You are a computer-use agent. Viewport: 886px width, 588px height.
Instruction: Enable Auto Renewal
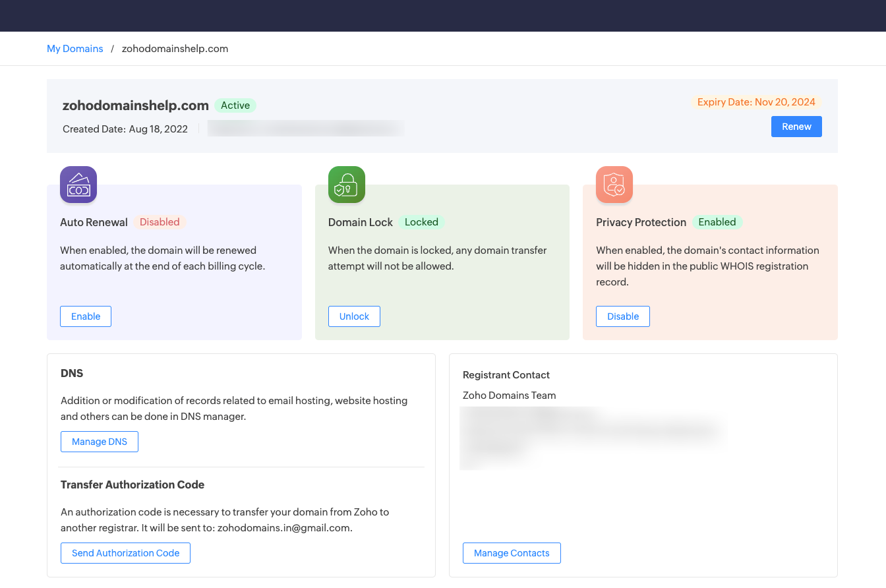tap(86, 316)
